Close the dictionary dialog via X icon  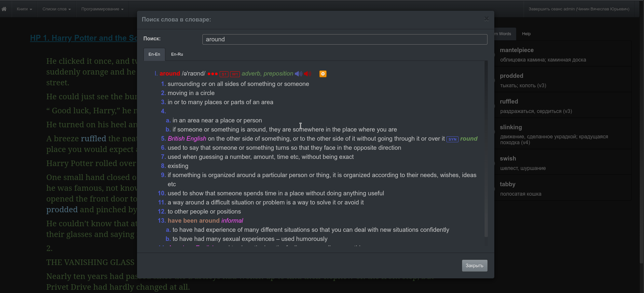pos(486,19)
